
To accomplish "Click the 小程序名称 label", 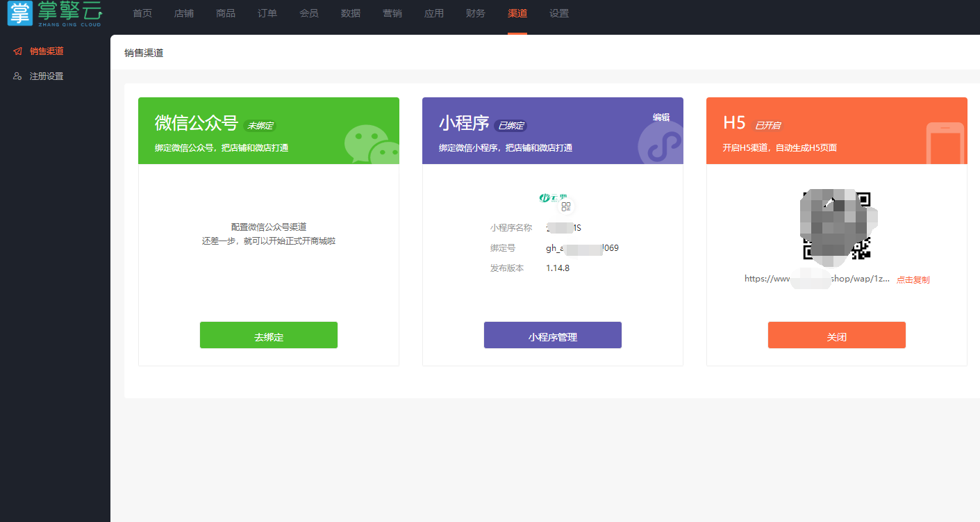I will (x=511, y=228).
